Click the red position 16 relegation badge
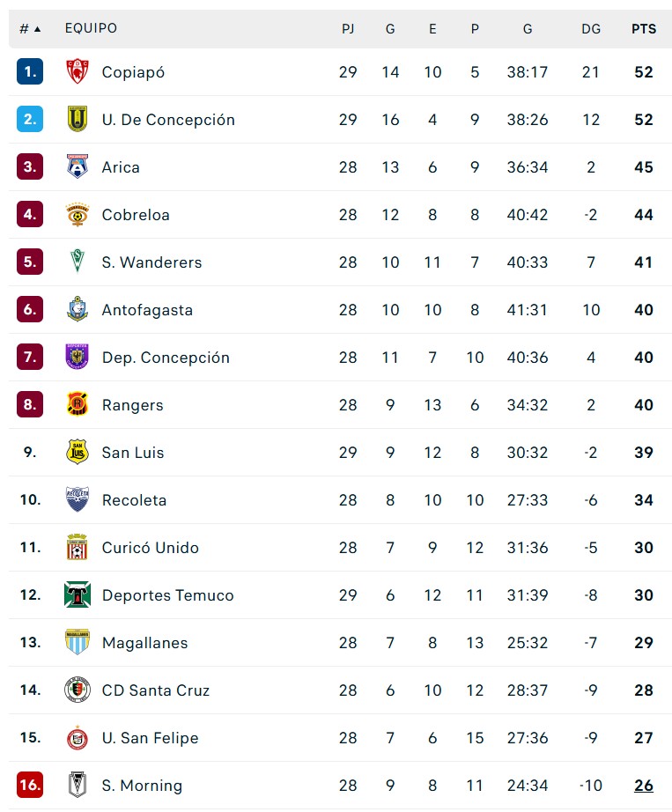This screenshot has width=672, height=812. [x=30, y=786]
